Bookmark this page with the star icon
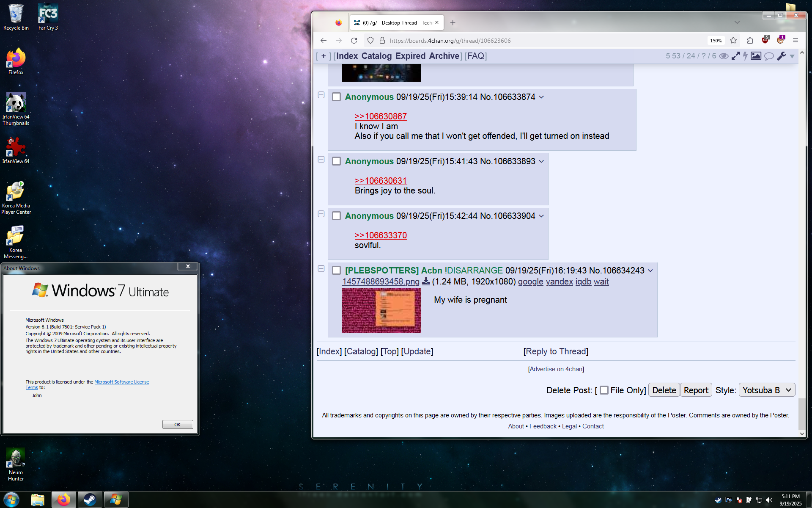The height and width of the screenshot is (508, 812). click(x=733, y=40)
